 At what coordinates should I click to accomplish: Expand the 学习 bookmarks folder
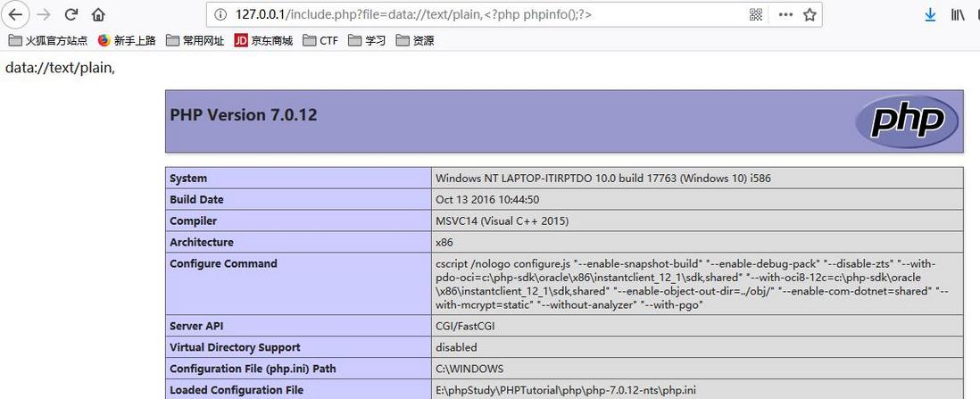coord(367,40)
